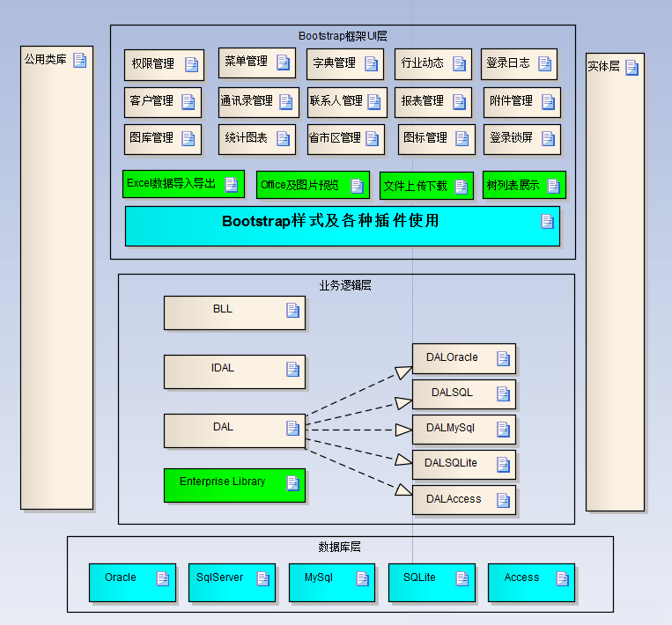This screenshot has width=672, height=625.
Task: Click the document icon in DAL box
Action: click(292, 429)
